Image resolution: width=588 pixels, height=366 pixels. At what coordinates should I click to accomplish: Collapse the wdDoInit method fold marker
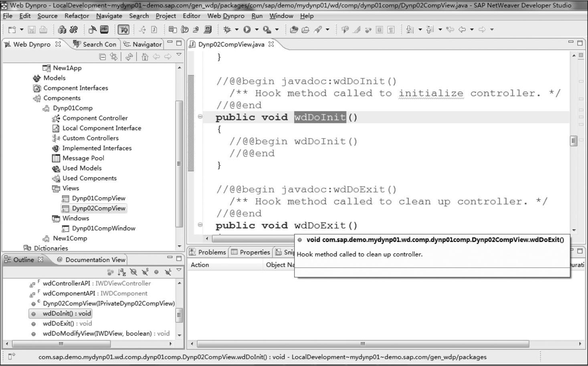coord(200,117)
